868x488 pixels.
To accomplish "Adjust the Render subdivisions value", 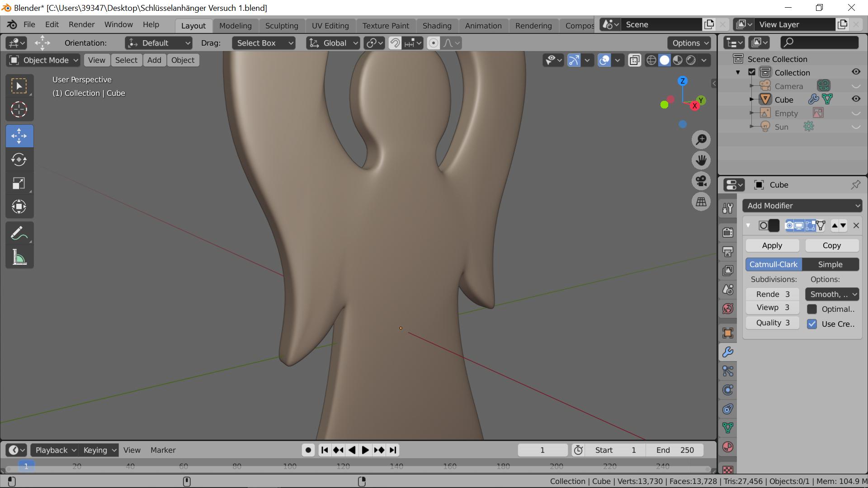I will click(x=772, y=294).
